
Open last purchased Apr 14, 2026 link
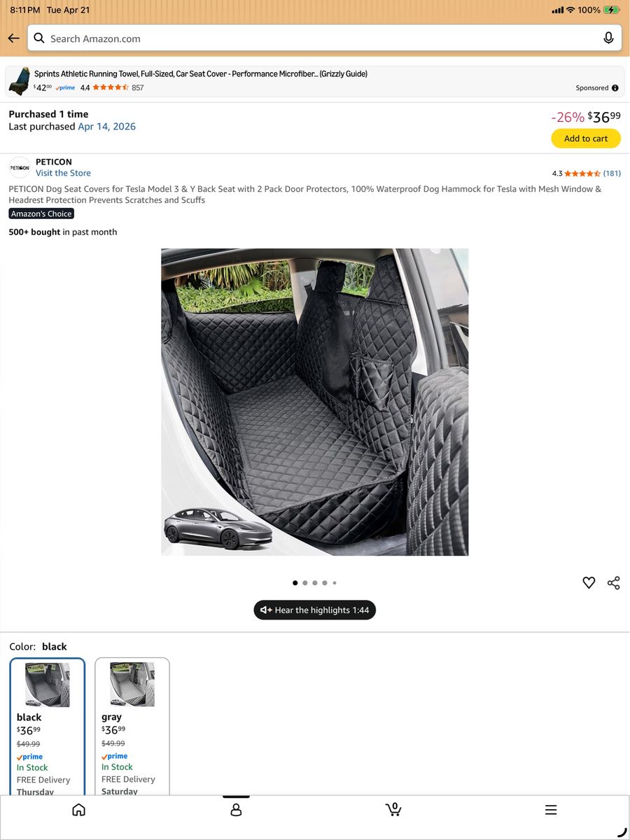[x=106, y=127]
